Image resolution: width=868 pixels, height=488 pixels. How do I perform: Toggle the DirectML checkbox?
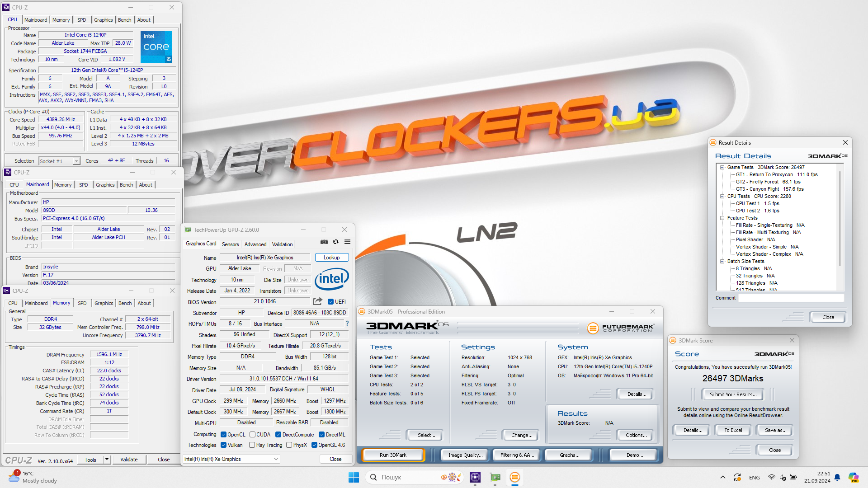[321, 435]
